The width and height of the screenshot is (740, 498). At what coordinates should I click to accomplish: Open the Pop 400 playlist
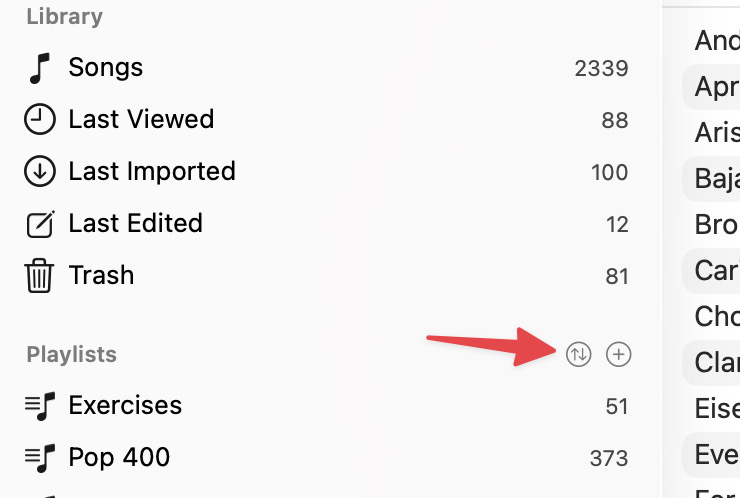(x=119, y=458)
